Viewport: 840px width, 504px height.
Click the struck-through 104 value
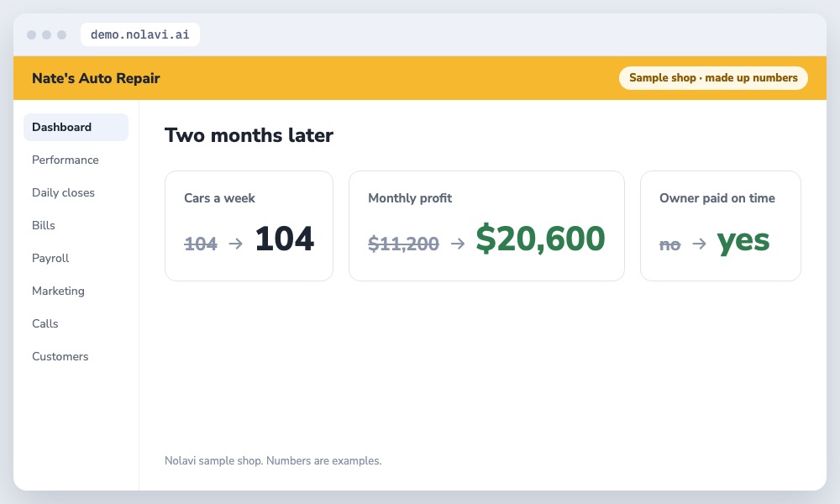coord(201,244)
